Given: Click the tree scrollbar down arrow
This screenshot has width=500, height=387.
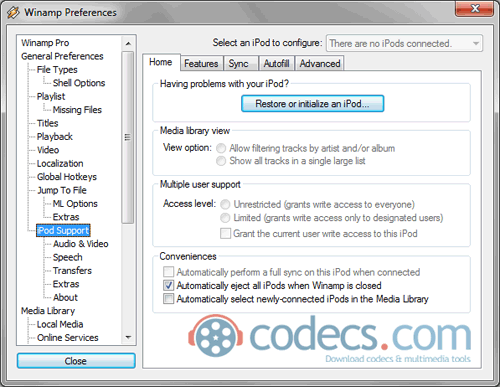Looking at the screenshot, I should pyautogui.click(x=128, y=337).
